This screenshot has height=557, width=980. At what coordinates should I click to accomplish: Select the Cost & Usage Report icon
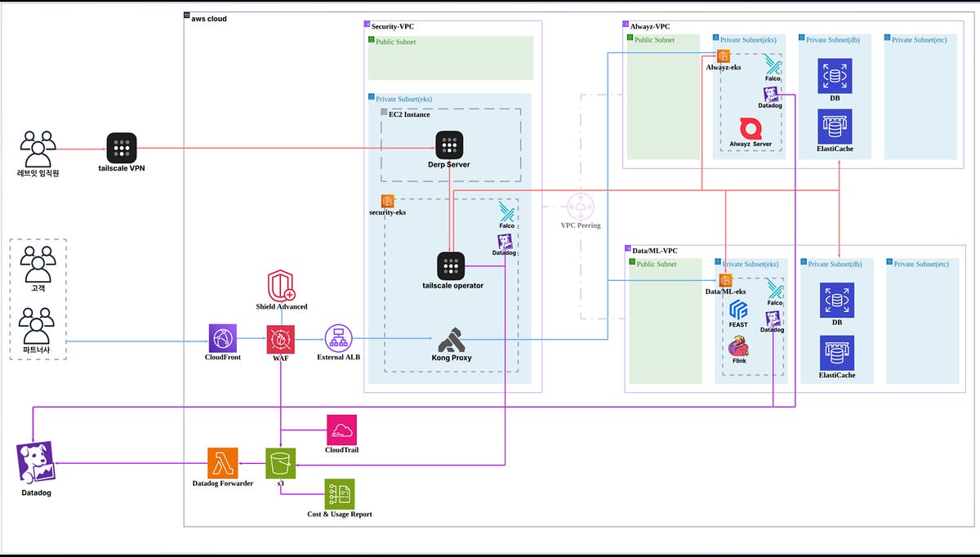point(339,493)
